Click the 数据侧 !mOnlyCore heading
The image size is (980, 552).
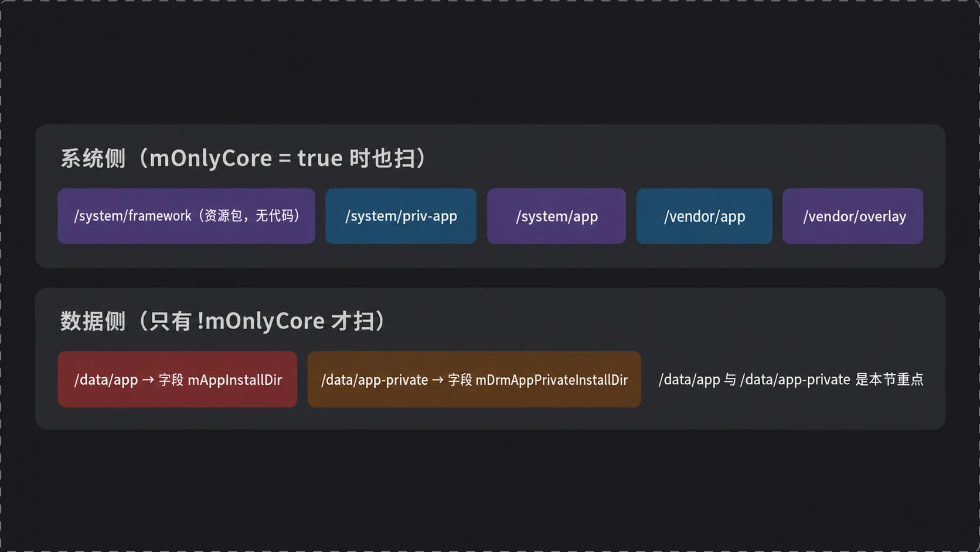click(223, 321)
